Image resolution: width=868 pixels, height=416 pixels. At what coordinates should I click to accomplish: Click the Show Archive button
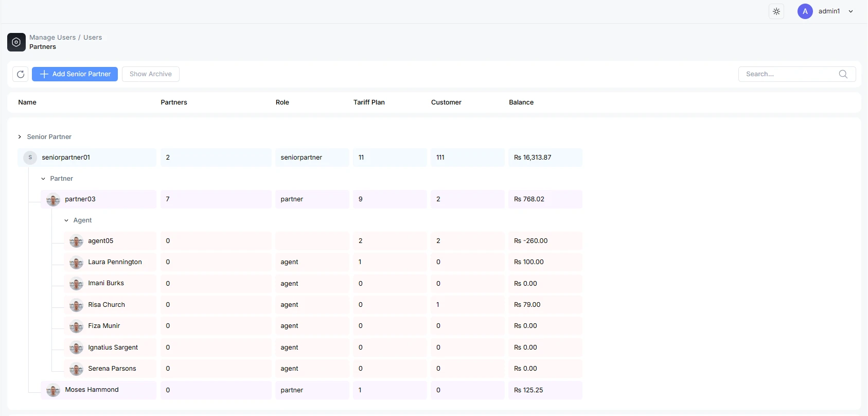(x=151, y=74)
